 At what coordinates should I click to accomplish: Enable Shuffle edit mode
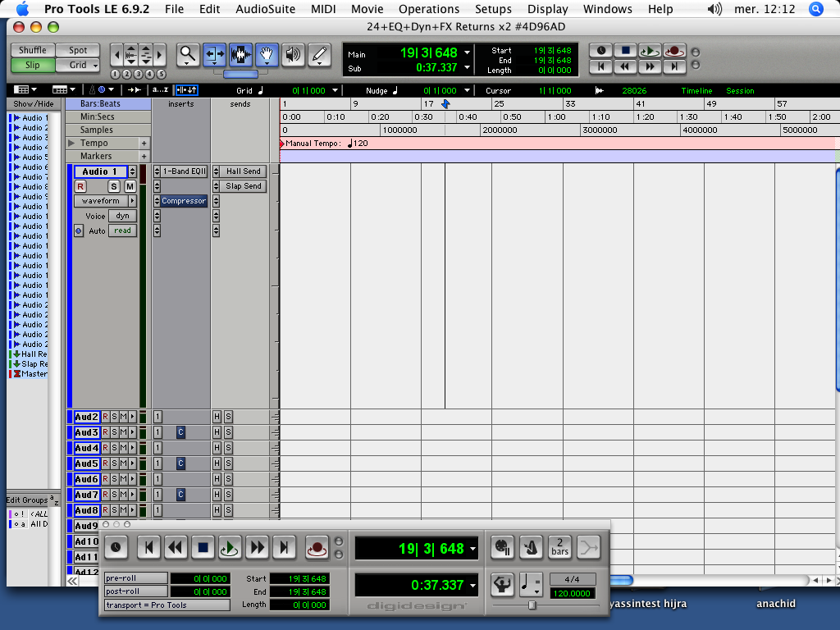(x=33, y=50)
